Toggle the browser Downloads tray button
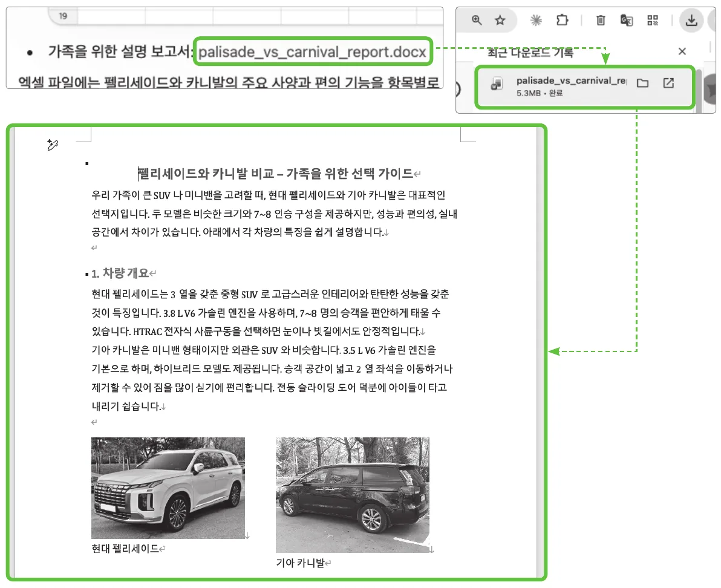Screen dimensions: 721x588 pos(691,20)
